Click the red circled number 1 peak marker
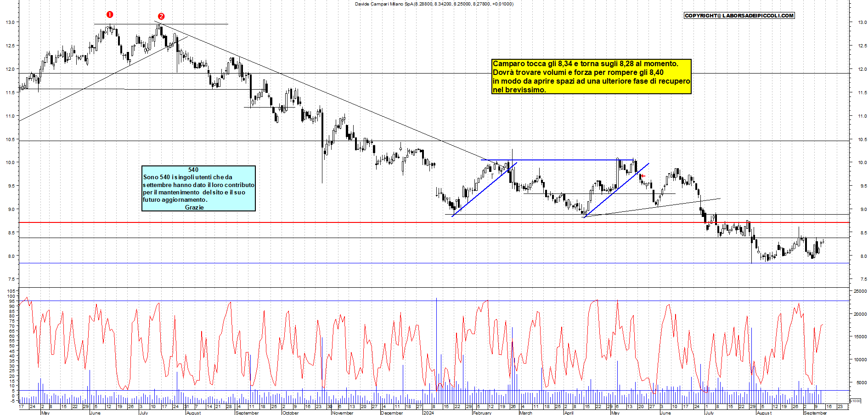Image resolution: width=868 pixels, height=415 pixels. [x=110, y=15]
